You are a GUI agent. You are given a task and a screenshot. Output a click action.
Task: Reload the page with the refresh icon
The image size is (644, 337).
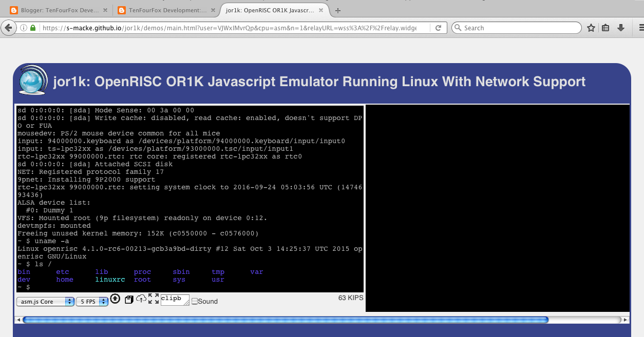(x=438, y=28)
